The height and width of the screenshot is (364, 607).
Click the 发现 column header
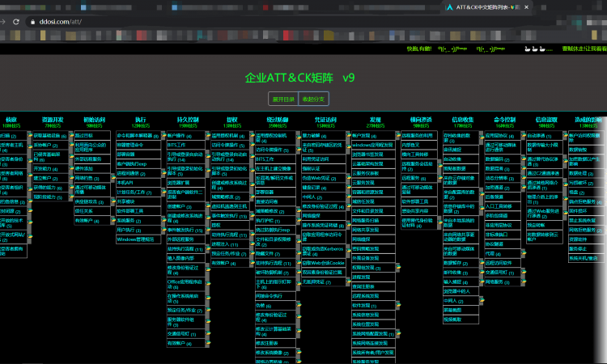tap(375, 120)
